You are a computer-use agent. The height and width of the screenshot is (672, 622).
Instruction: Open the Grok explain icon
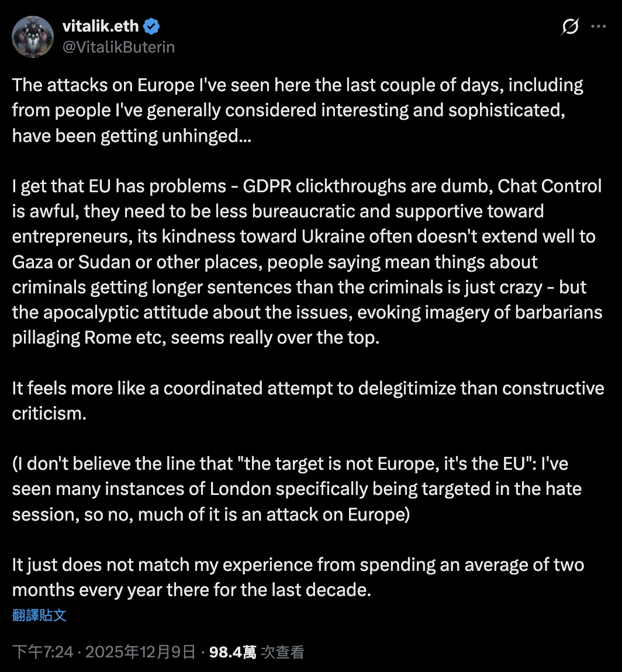[x=569, y=27]
